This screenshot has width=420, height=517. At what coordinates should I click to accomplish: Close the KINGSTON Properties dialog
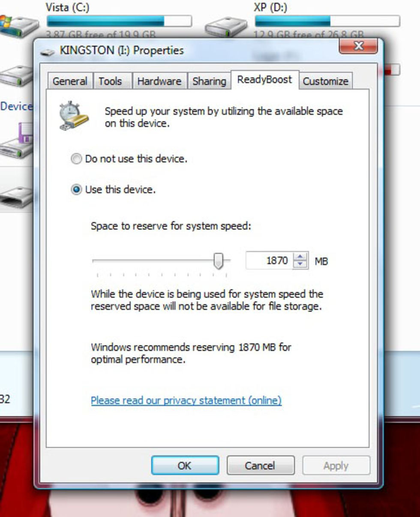pos(358,46)
